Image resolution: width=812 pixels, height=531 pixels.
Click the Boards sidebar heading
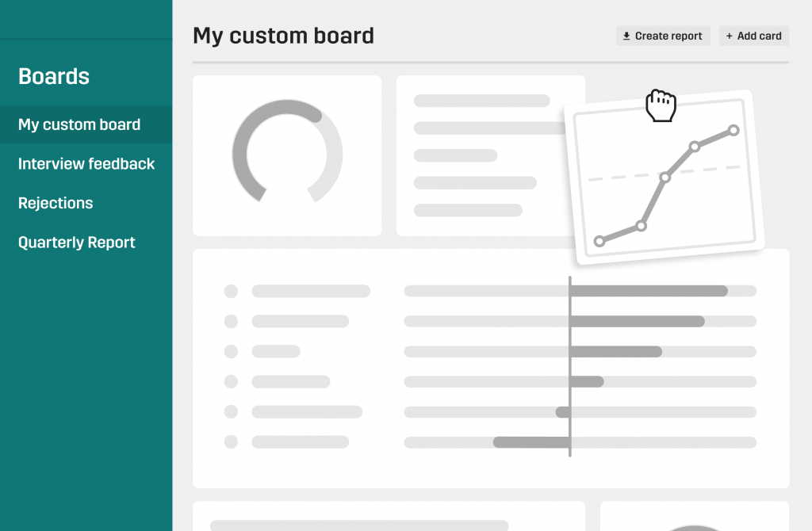[54, 76]
